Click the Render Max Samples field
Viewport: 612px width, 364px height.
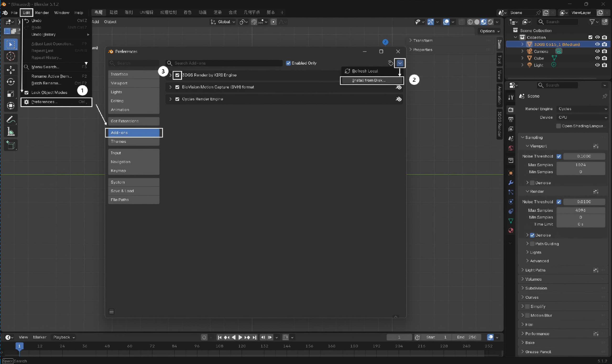(x=581, y=211)
